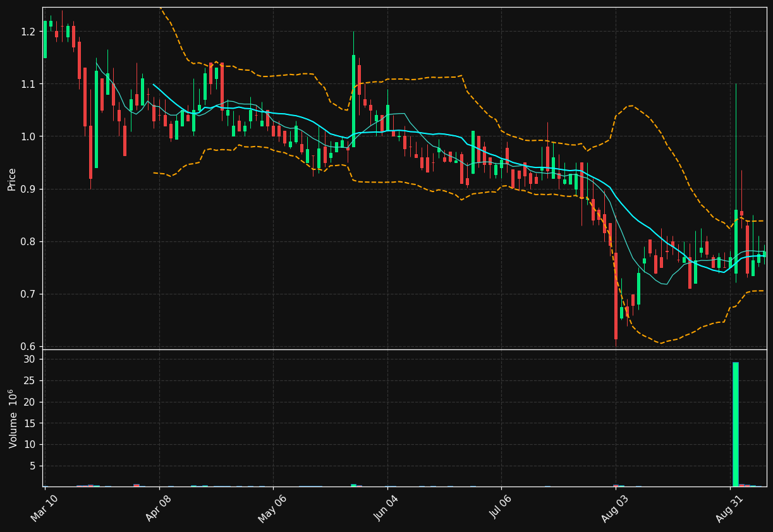The image size is (773, 532).
Task: Select the large red candlestick near Aug 03
Action: (616, 296)
